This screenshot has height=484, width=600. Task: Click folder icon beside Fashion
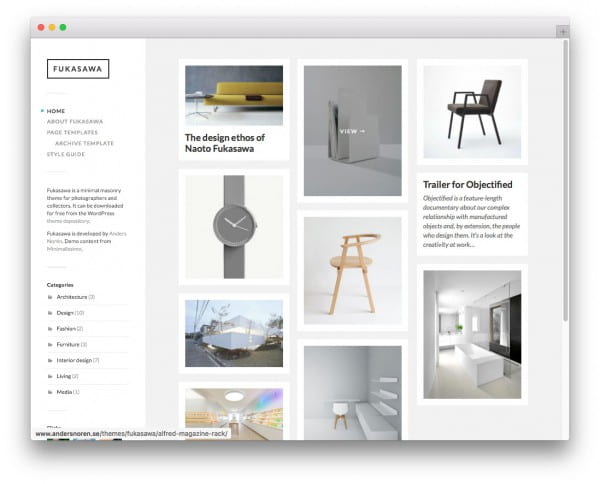coord(50,329)
